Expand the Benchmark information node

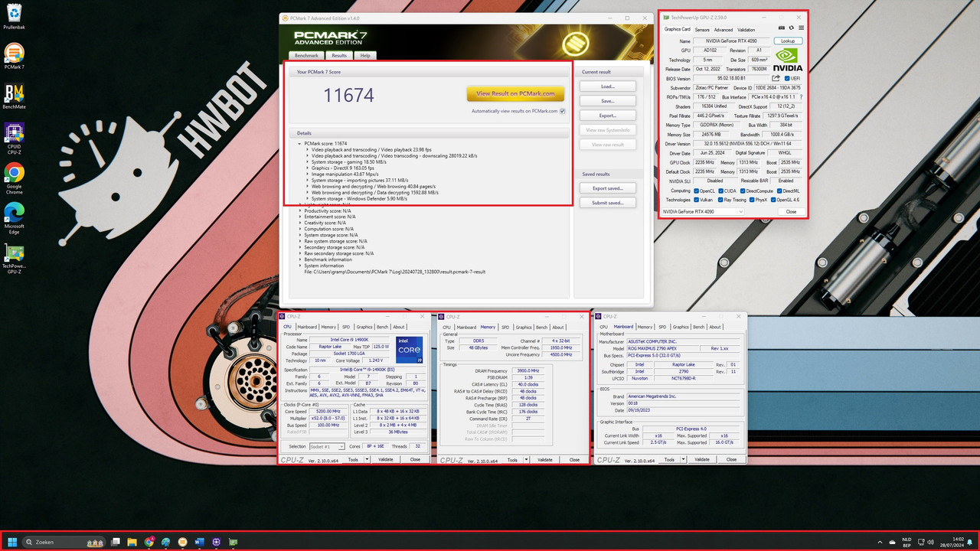point(300,259)
